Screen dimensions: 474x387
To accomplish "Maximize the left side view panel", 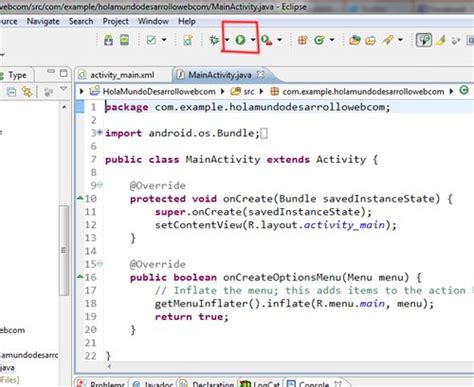I will click(63, 73).
